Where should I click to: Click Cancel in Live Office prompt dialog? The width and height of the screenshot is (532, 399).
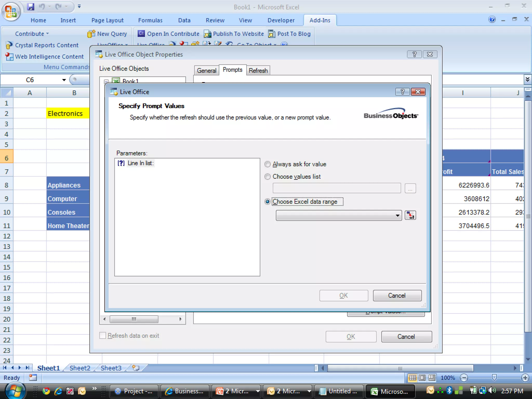coord(397,296)
